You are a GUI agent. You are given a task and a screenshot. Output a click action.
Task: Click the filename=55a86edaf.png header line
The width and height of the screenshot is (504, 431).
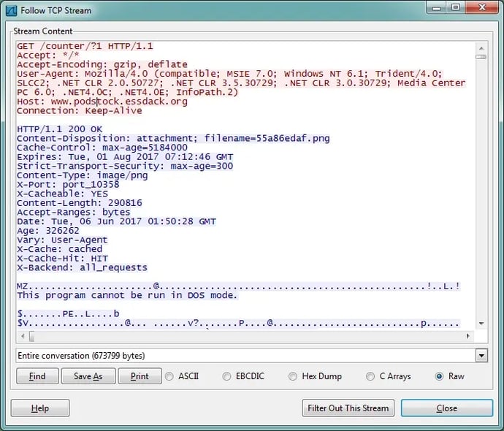(x=173, y=139)
